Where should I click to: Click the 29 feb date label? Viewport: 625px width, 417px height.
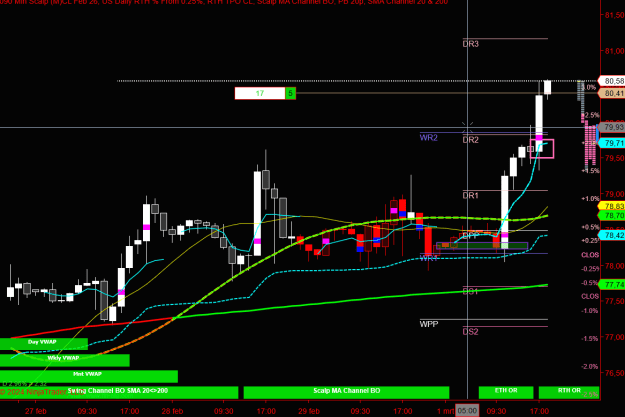(x=309, y=411)
